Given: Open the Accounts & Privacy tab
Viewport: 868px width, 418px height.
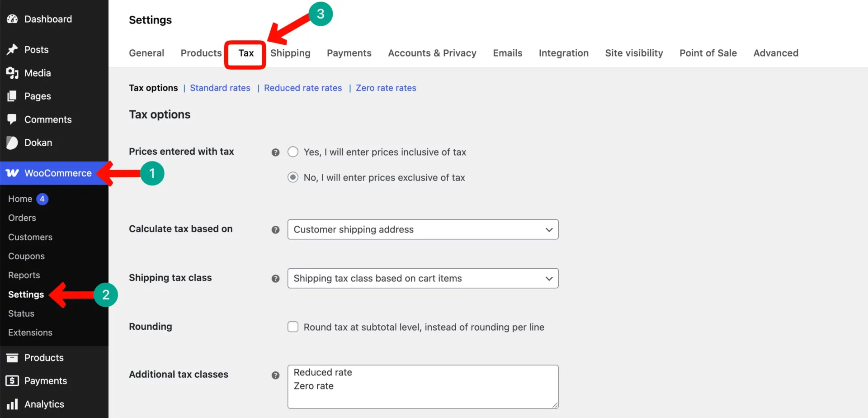Looking at the screenshot, I should coord(432,53).
